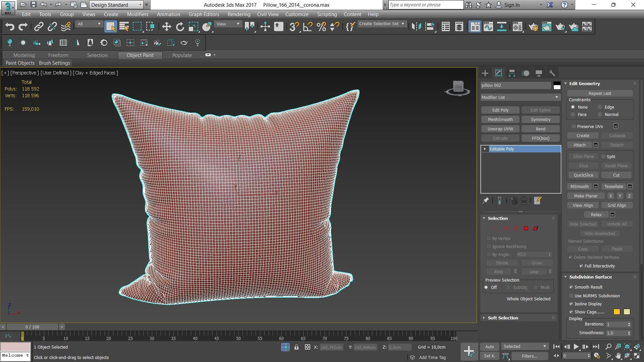The width and height of the screenshot is (644, 362).
Task: Open Create Selection Set dropdown
Action: [x=382, y=24]
